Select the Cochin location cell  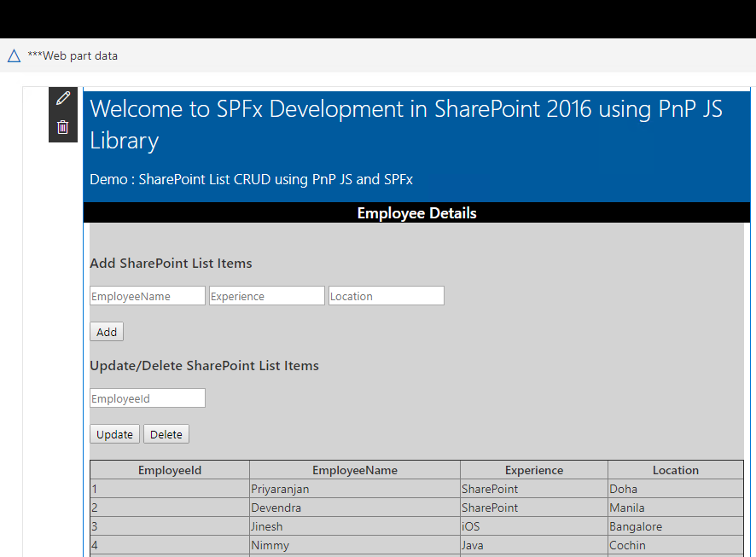pyautogui.click(x=676, y=545)
